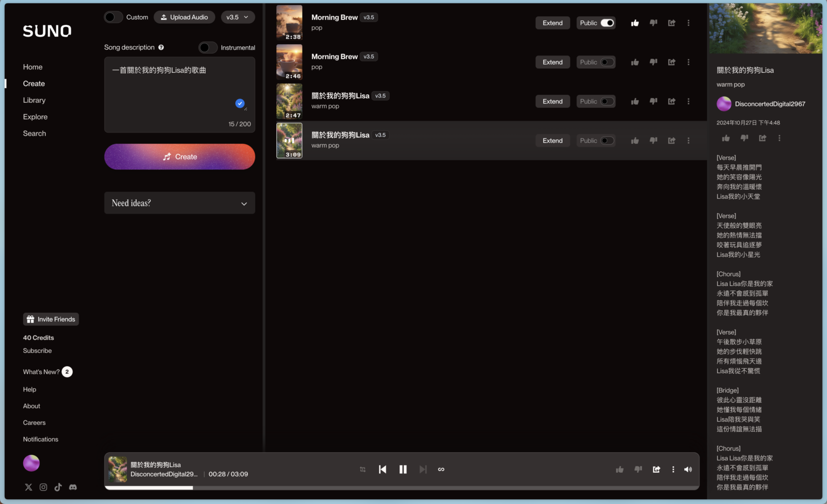This screenshot has height=504, width=827.
Task: Pause the currently playing song
Action: [403, 470]
